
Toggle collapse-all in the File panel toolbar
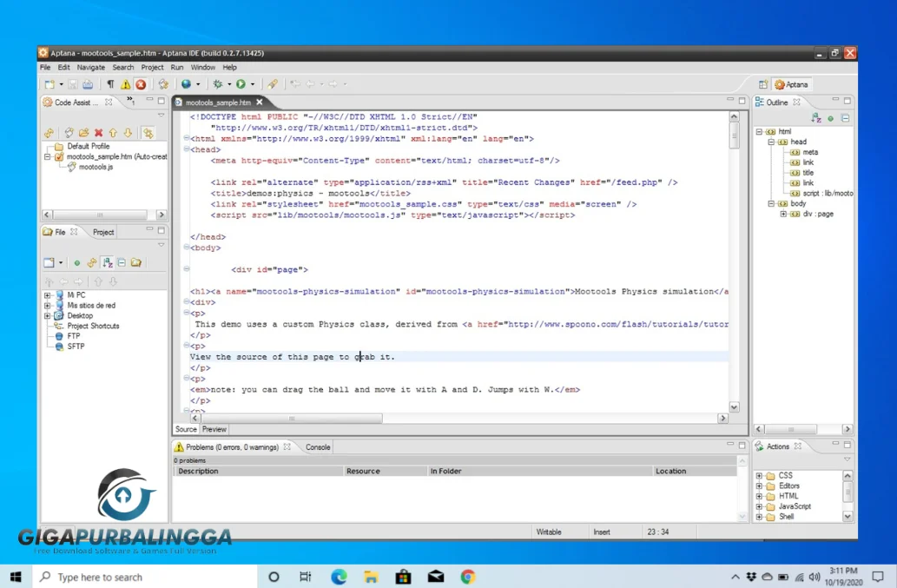click(x=121, y=262)
